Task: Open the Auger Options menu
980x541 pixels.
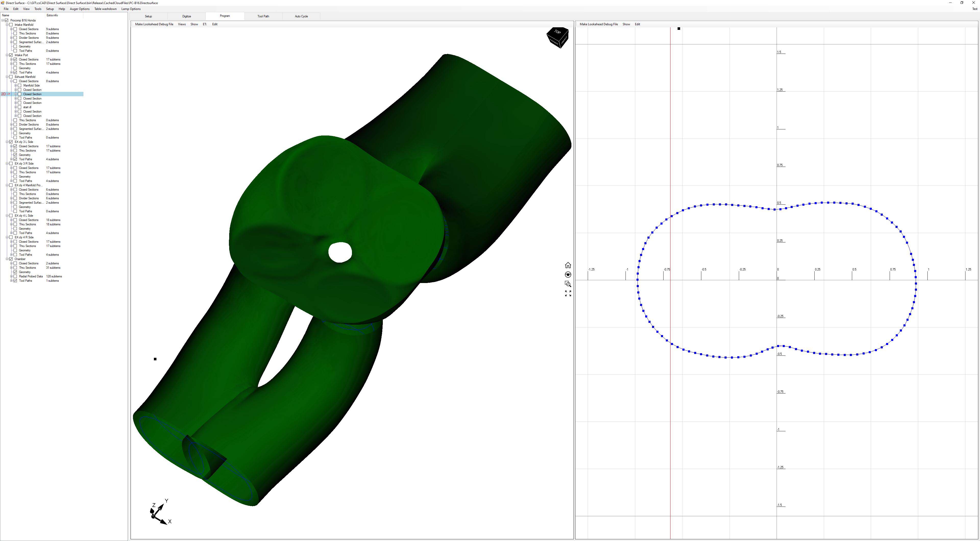Action: pos(80,9)
